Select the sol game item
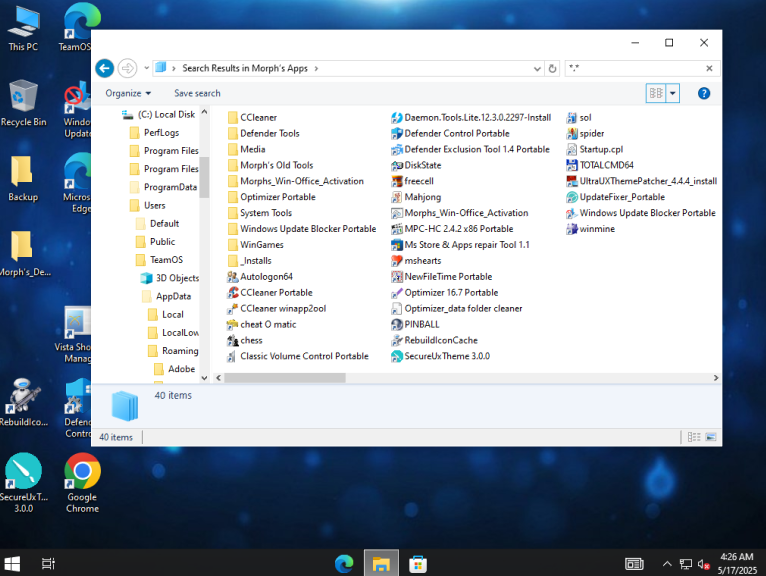 coord(579,117)
